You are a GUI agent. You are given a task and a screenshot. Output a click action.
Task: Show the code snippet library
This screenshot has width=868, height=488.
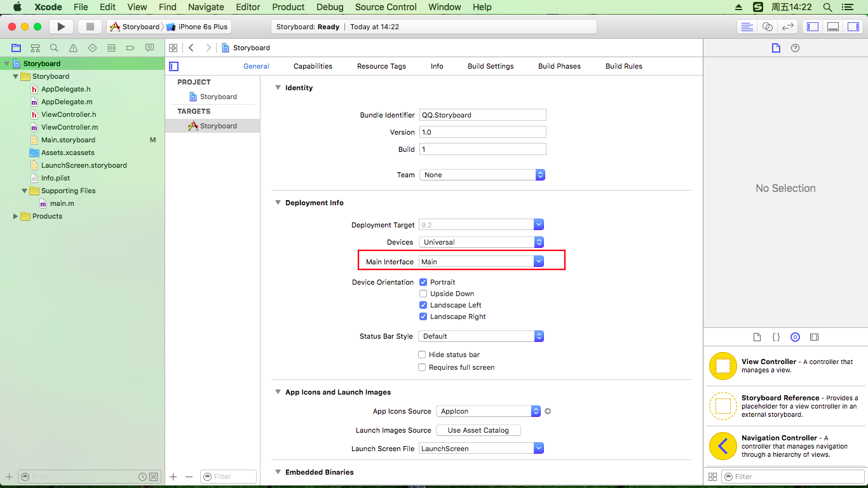pos(776,337)
